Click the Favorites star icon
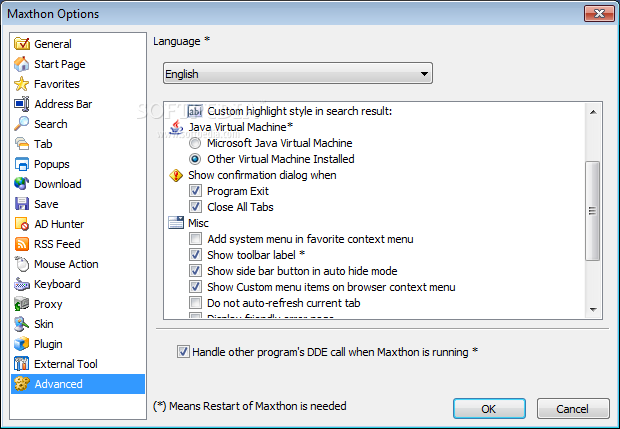620x429 pixels. tap(22, 84)
